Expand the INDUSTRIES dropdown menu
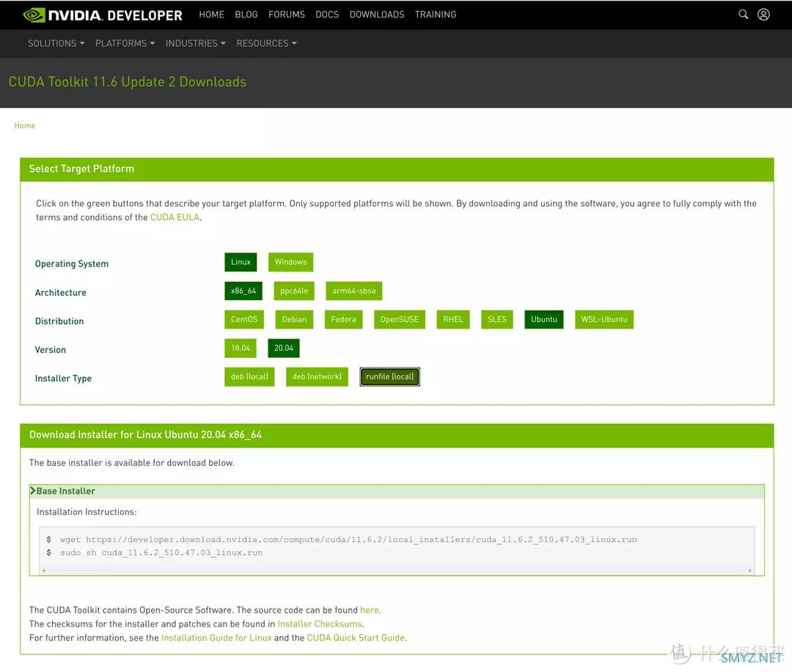 (x=196, y=43)
